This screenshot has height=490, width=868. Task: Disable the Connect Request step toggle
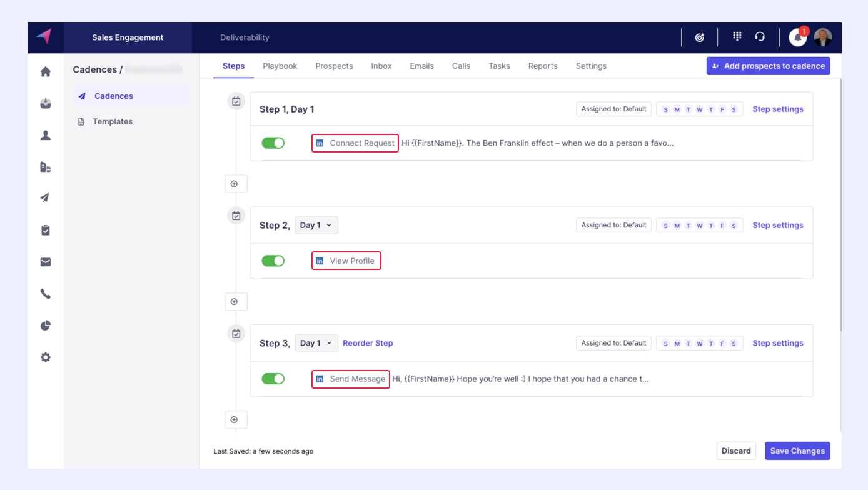tap(273, 143)
